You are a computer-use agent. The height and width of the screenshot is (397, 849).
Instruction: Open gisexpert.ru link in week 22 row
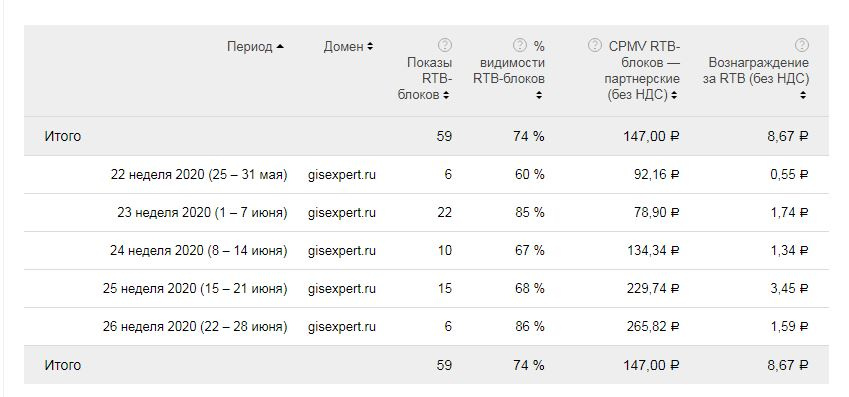point(342,175)
